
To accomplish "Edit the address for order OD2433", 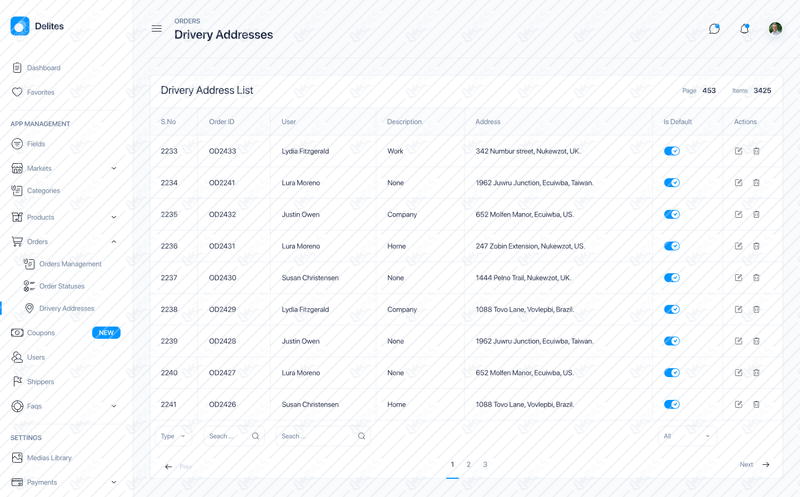I will coord(738,151).
